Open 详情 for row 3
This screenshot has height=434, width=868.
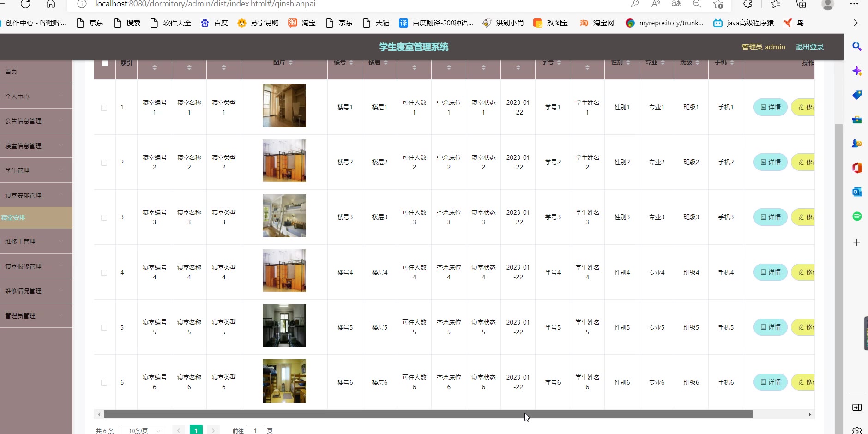tap(771, 217)
